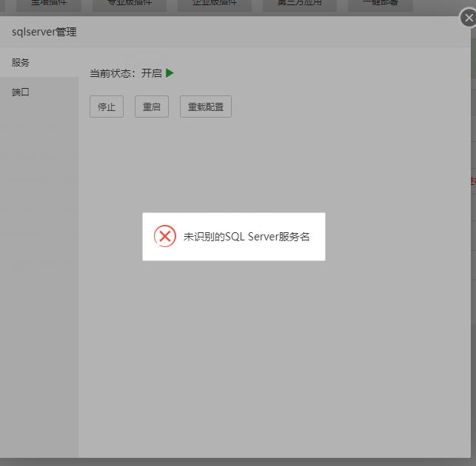Click the 重启 button
The width and height of the screenshot is (476, 466).
point(152,107)
